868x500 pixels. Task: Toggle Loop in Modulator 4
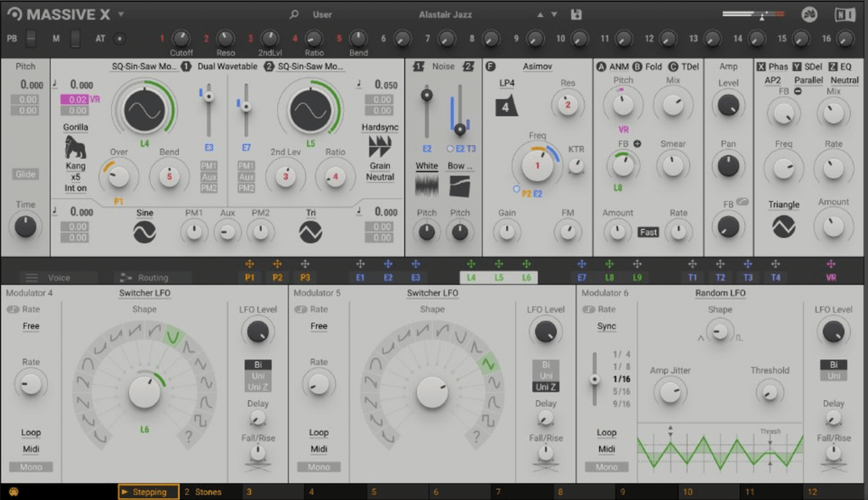pyautogui.click(x=31, y=432)
